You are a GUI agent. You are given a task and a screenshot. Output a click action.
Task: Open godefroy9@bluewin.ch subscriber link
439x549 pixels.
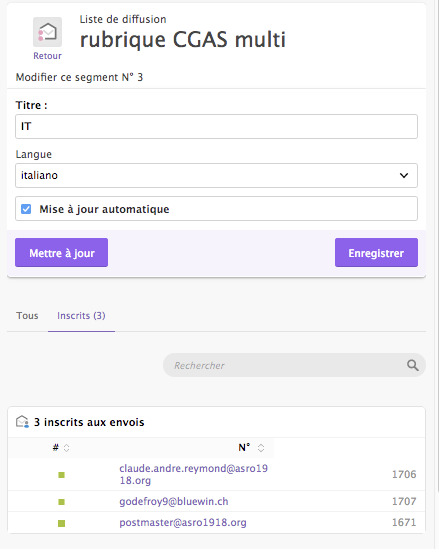click(x=174, y=501)
